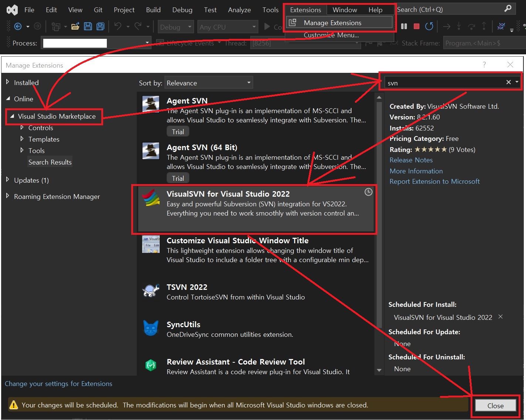Pause debugging with the Break All icon
The width and height of the screenshot is (526, 420).
pos(404,27)
